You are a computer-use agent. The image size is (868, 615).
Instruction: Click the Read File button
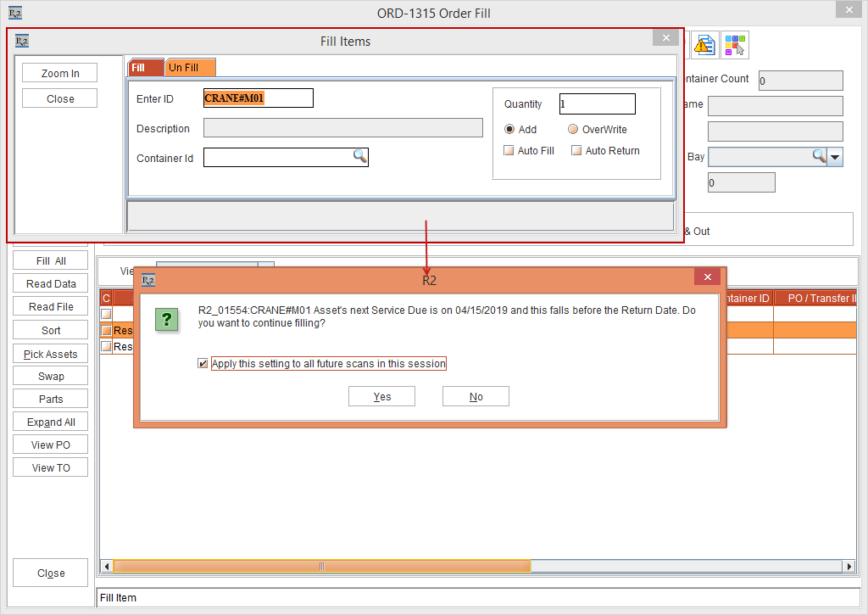[50, 306]
